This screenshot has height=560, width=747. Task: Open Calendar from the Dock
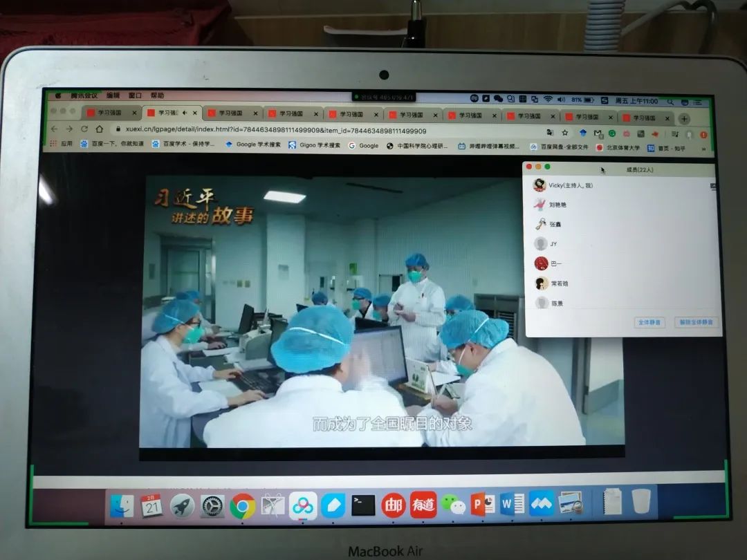tap(151, 505)
